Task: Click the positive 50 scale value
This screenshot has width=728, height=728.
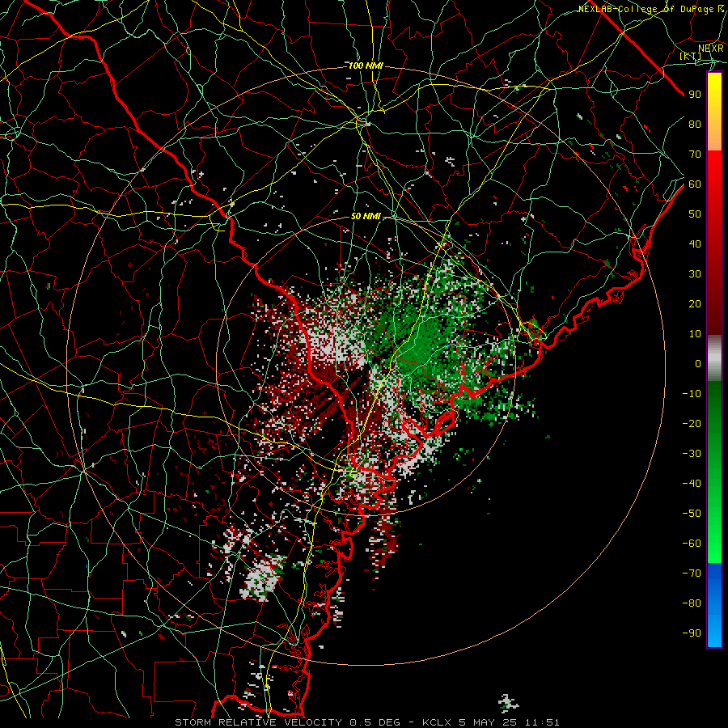Action: tap(695, 214)
